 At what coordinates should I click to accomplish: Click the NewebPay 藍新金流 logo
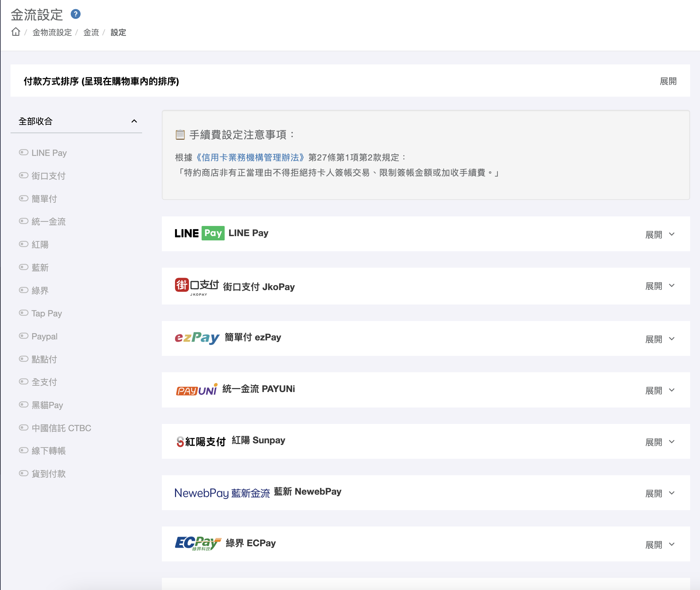[x=222, y=493]
